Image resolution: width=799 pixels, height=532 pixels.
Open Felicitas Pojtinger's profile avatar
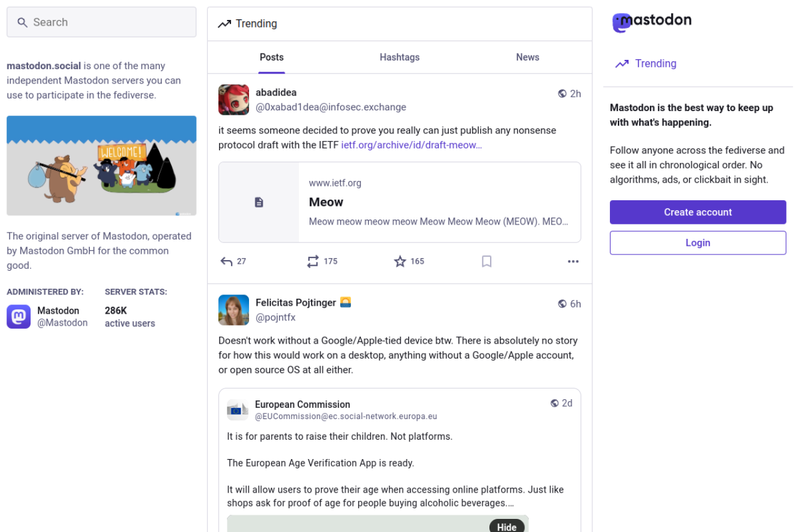pyautogui.click(x=233, y=310)
